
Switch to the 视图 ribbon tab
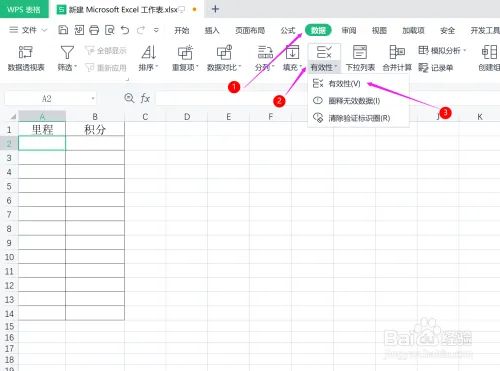pos(379,30)
